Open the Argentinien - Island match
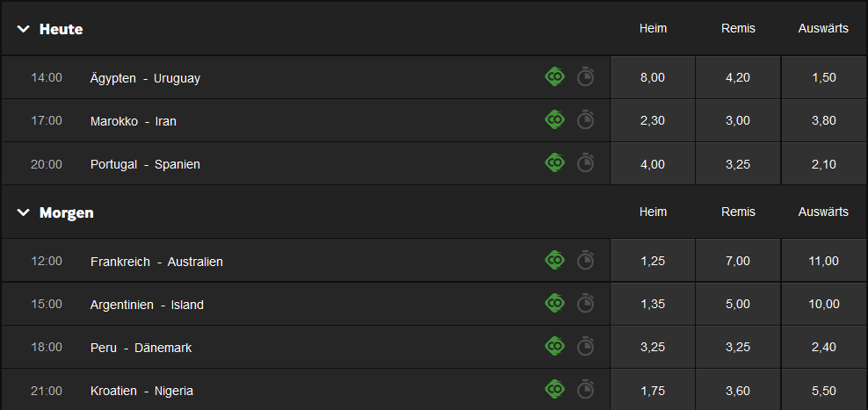This screenshot has height=410, width=868. (x=147, y=305)
